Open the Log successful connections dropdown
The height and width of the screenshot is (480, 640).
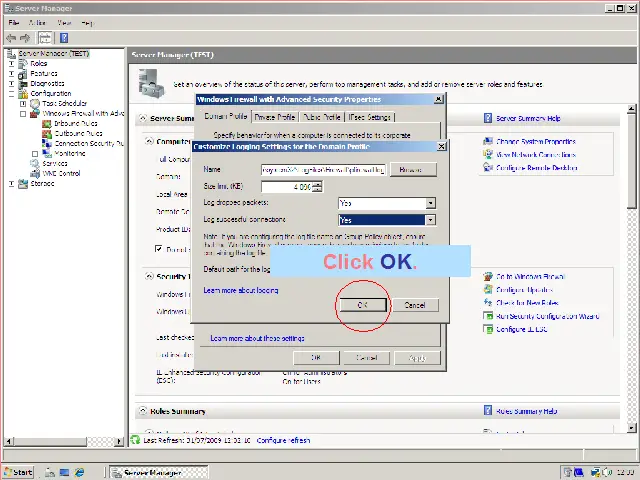(430, 219)
